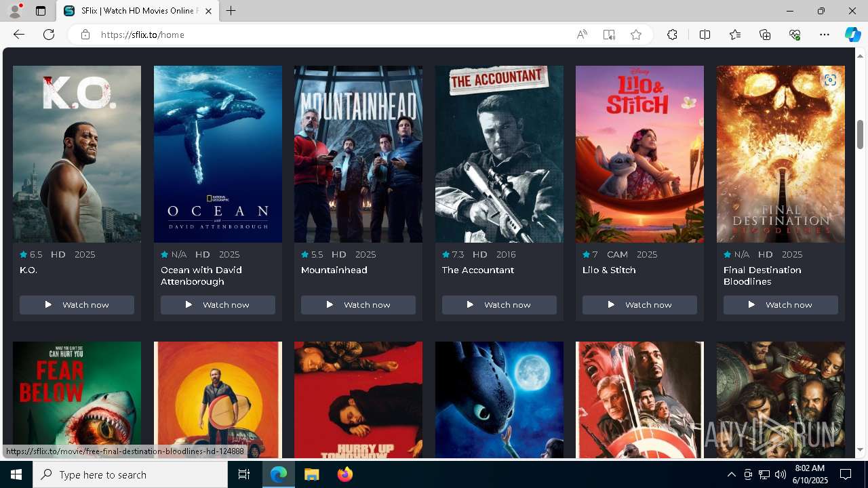
Task: Open the network status tray icon
Action: pyautogui.click(x=764, y=474)
